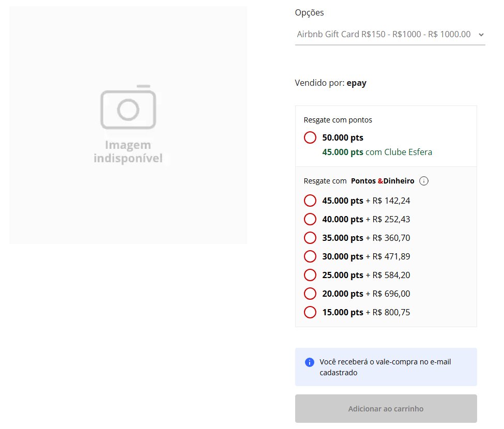
Task: Click the info icon beside Pontos & Dinheiro
Action: (424, 181)
